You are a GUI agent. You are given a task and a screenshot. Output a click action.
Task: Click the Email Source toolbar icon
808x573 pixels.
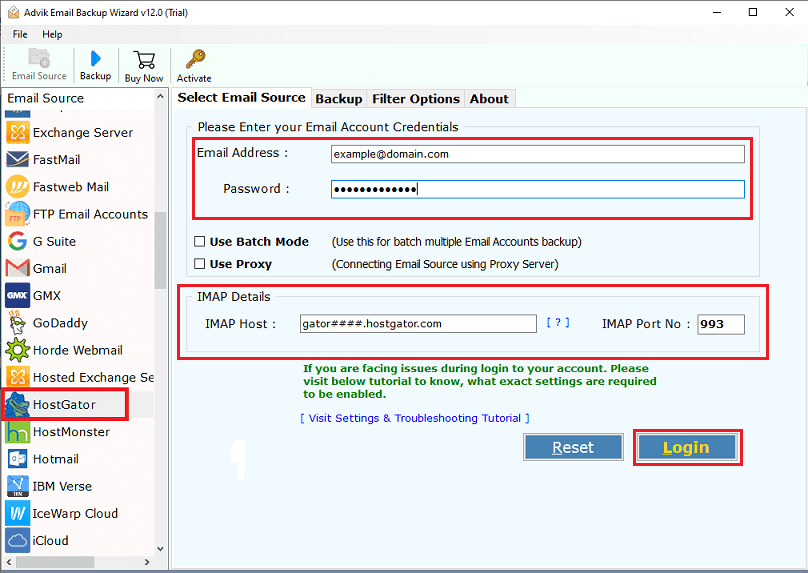[39, 58]
